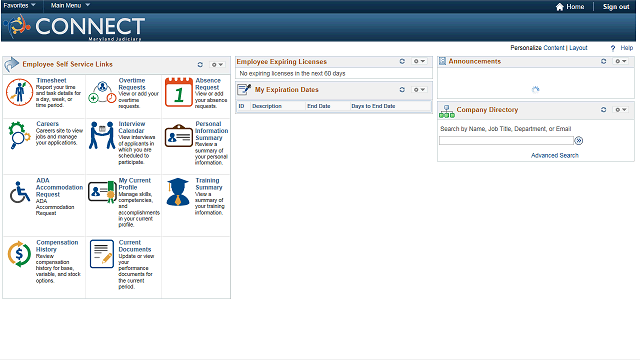Click the Days to End Date header
This screenshot has width=640, height=360.
pos(373,106)
